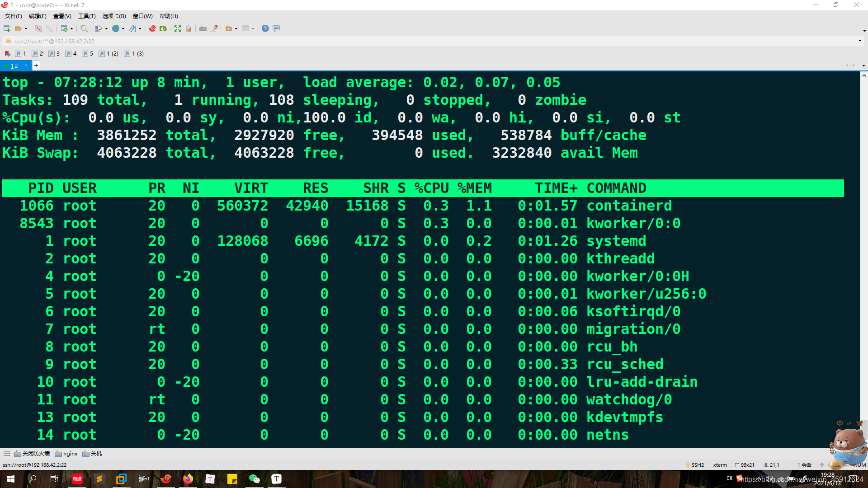Screen dimensions: 868x488
Task: Click the fullscreen toggle icon
Action: [x=178, y=28]
